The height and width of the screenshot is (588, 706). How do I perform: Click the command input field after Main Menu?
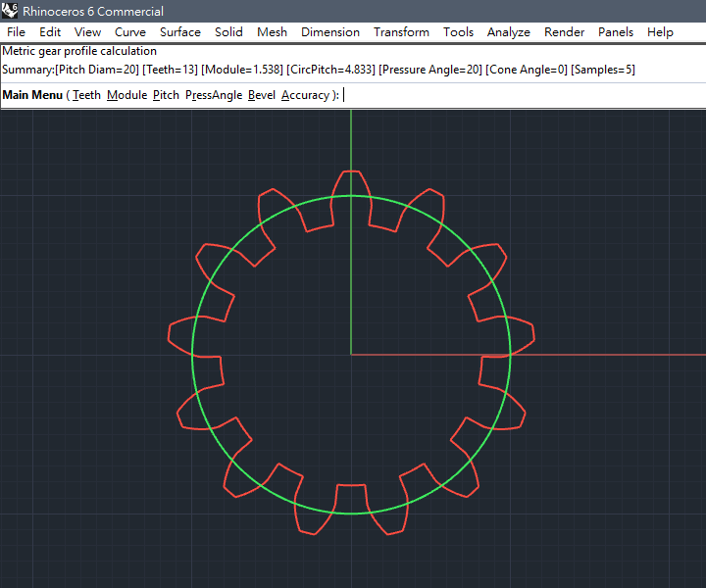(523, 95)
